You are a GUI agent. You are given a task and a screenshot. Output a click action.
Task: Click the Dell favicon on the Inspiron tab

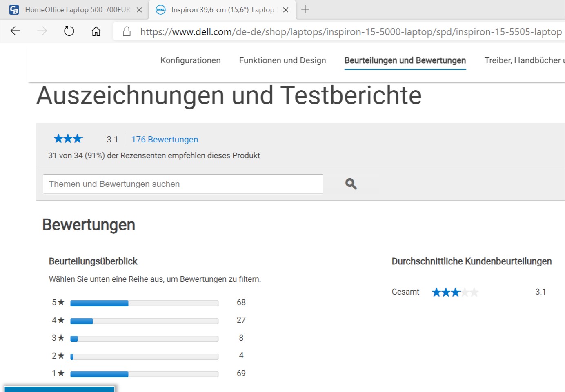[x=161, y=10]
